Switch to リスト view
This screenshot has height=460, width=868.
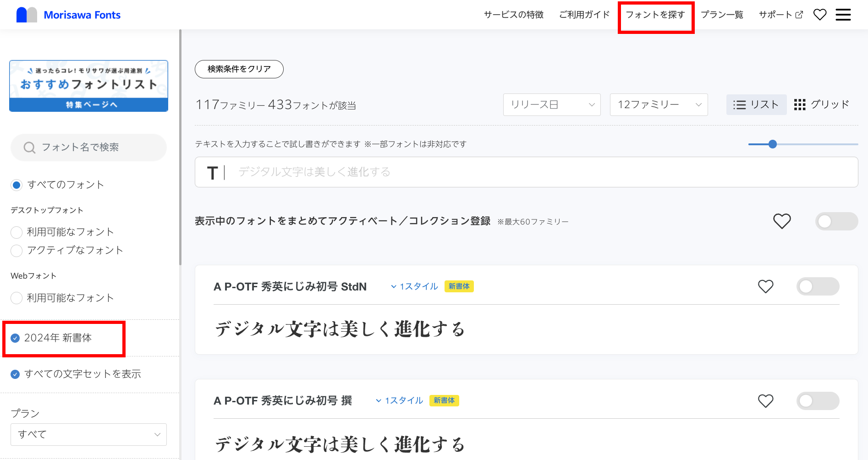pos(756,105)
